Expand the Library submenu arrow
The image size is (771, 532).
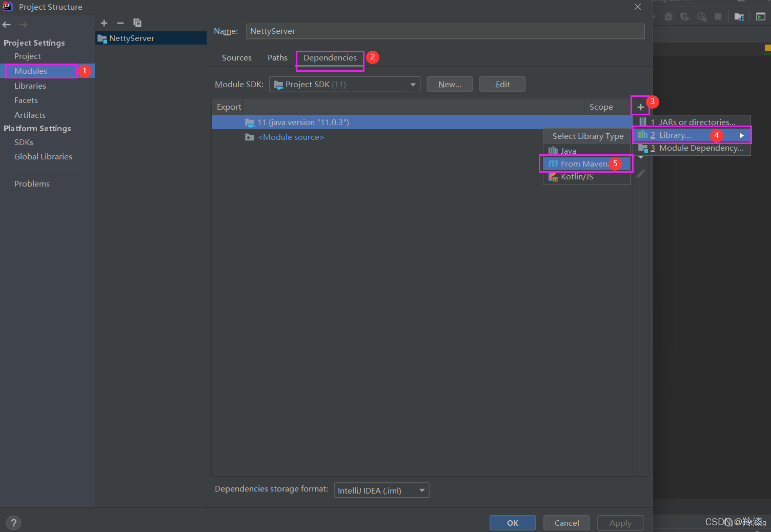[742, 135]
